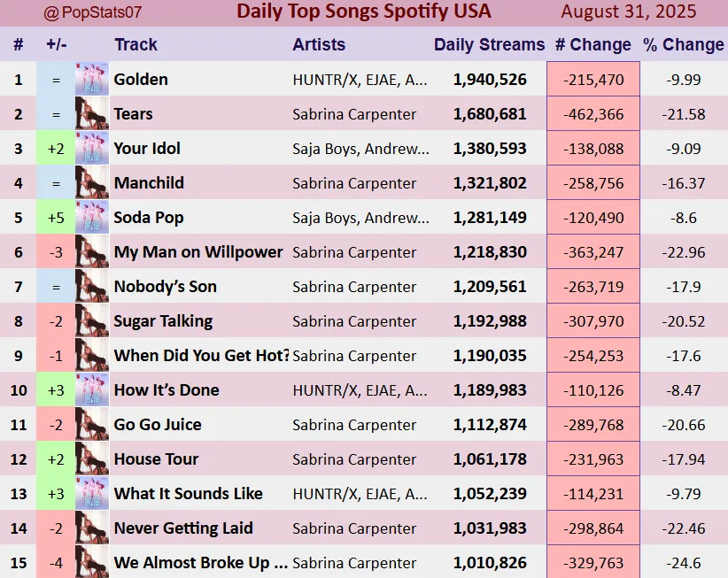The image size is (728, 578).
Task: Select the green +5 position change cell
Action: click(x=56, y=217)
